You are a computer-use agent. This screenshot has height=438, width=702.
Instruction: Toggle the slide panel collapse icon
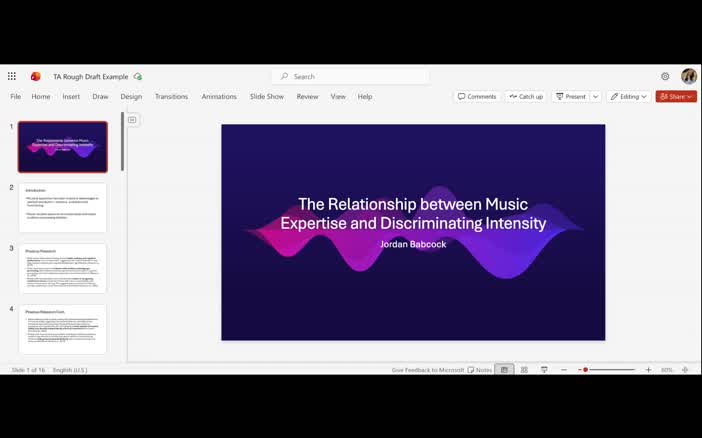tap(132, 120)
